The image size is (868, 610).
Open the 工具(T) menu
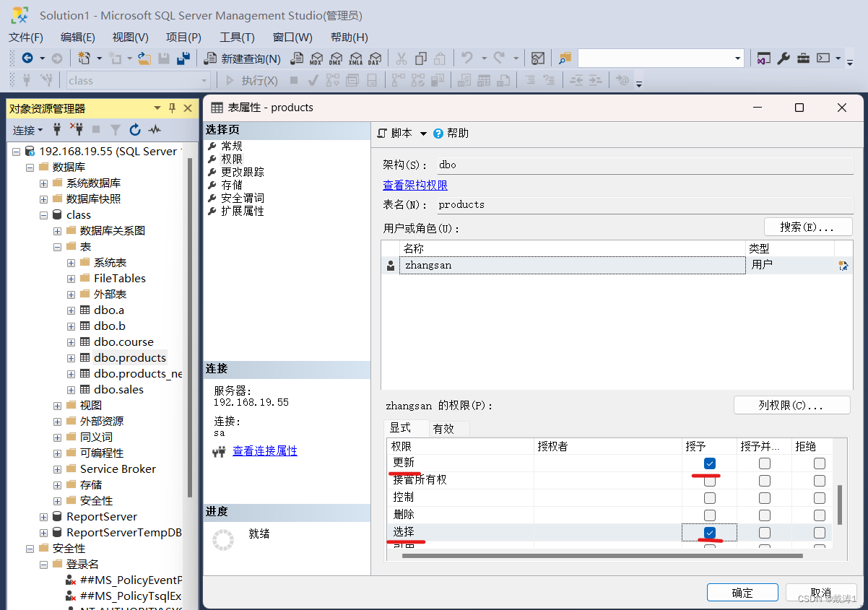point(237,37)
